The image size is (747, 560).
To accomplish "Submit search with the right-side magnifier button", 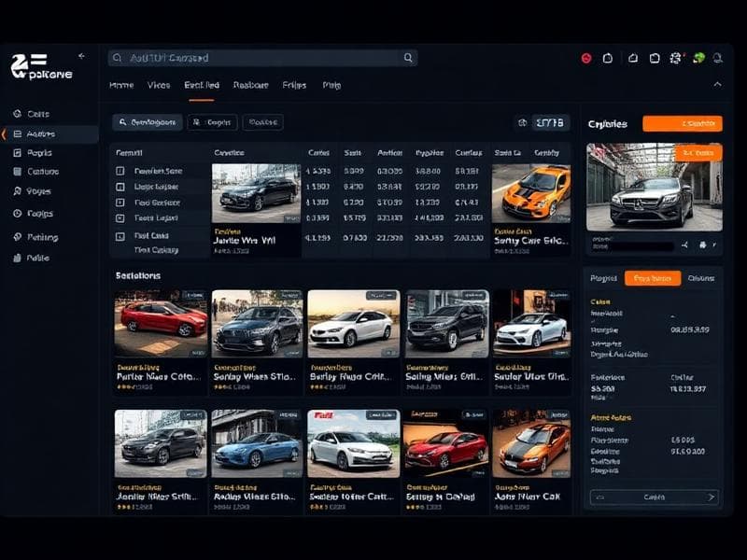I will pos(408,58).
